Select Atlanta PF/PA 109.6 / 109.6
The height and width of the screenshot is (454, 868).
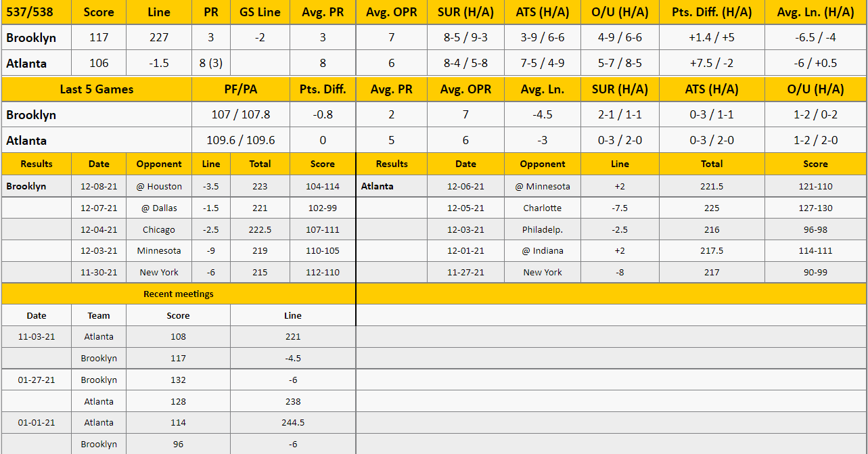coord(241,140)
